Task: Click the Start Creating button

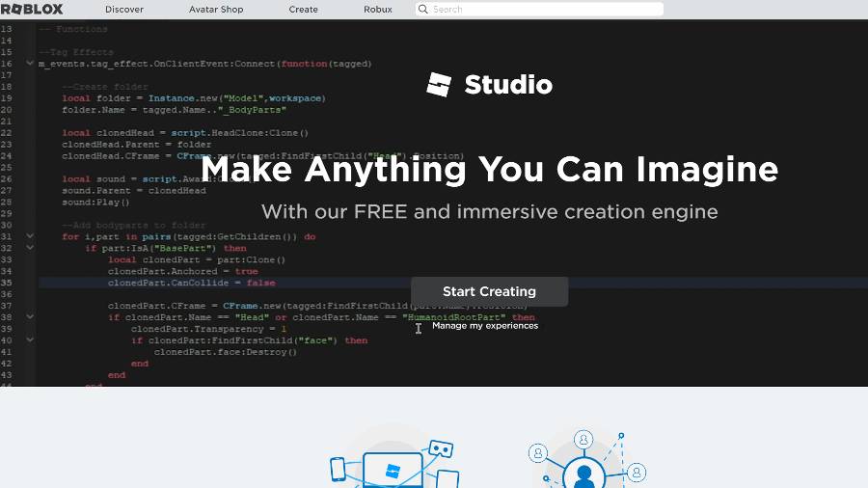Action: [x=489, y=291]
